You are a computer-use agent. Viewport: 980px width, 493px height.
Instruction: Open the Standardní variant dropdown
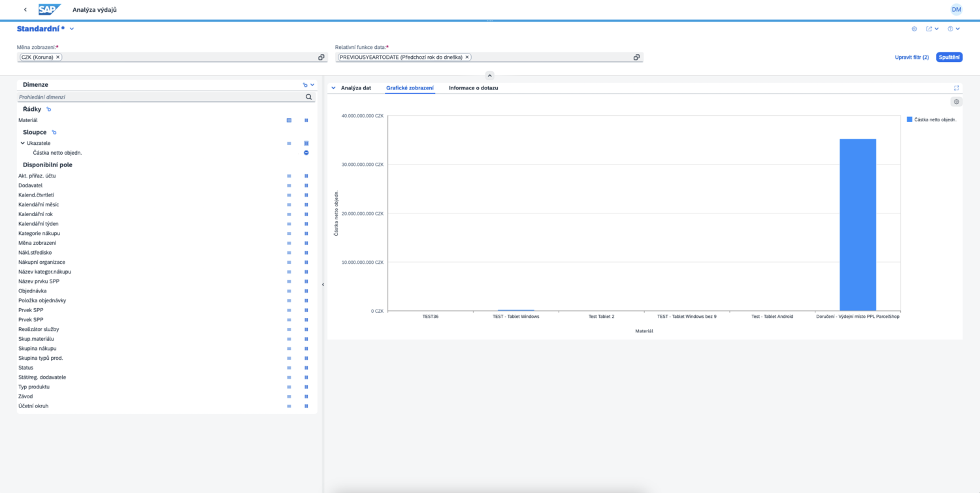click(x=72, y=29)
